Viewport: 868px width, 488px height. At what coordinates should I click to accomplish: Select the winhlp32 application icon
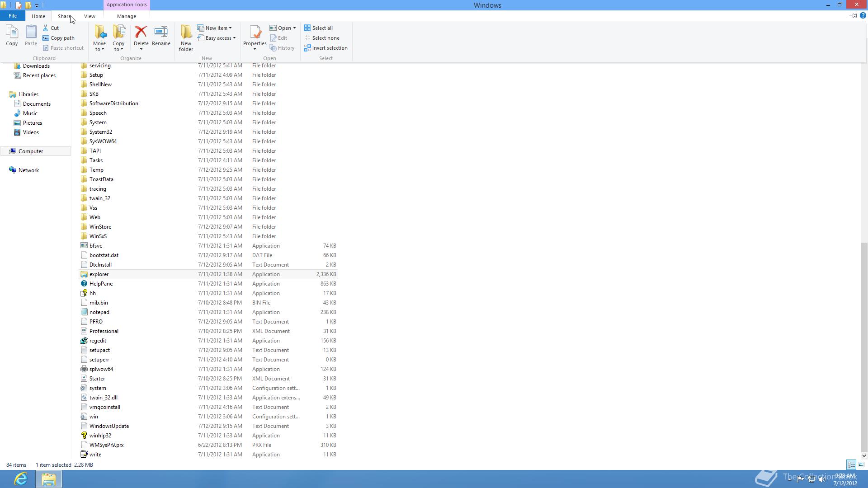(84, 436)
